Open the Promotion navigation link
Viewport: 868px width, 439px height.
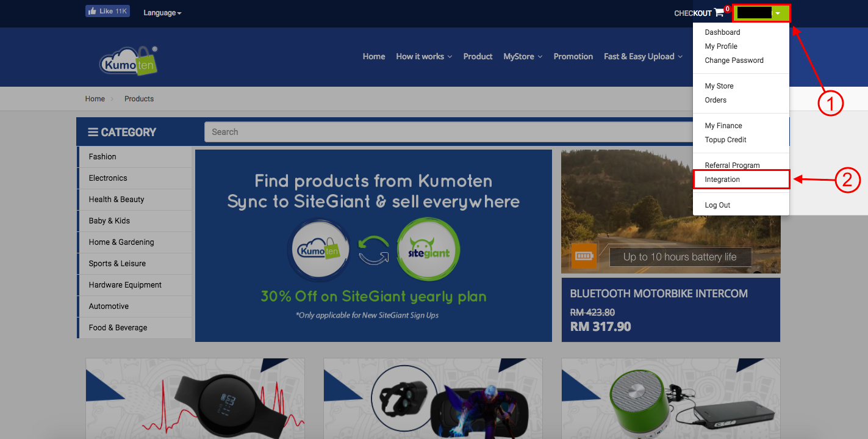pos(573,56)
